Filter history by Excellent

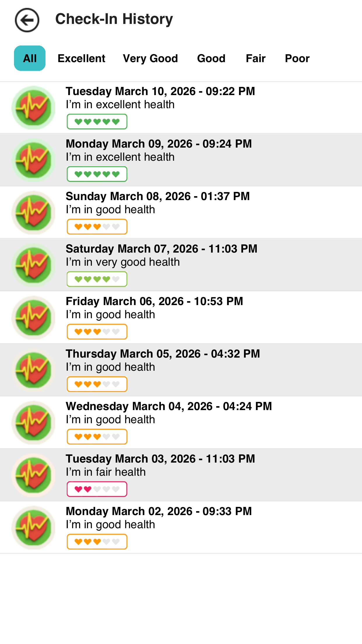point(81,58)
